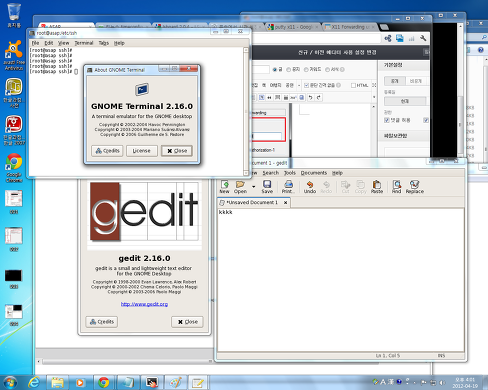Click Credits in the gedit about dialog
488x390 pixels.
click(102, 322)
